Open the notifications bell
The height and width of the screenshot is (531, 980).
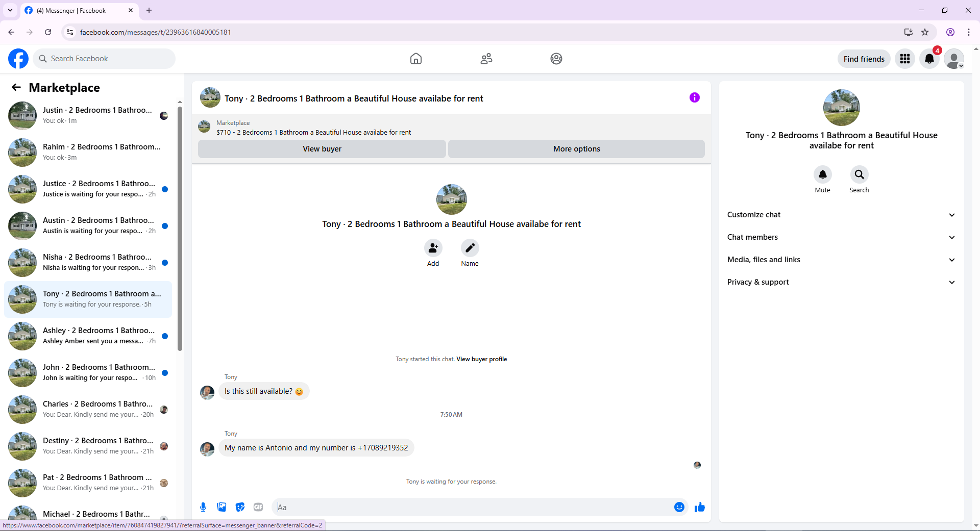[x=929, y=59]
